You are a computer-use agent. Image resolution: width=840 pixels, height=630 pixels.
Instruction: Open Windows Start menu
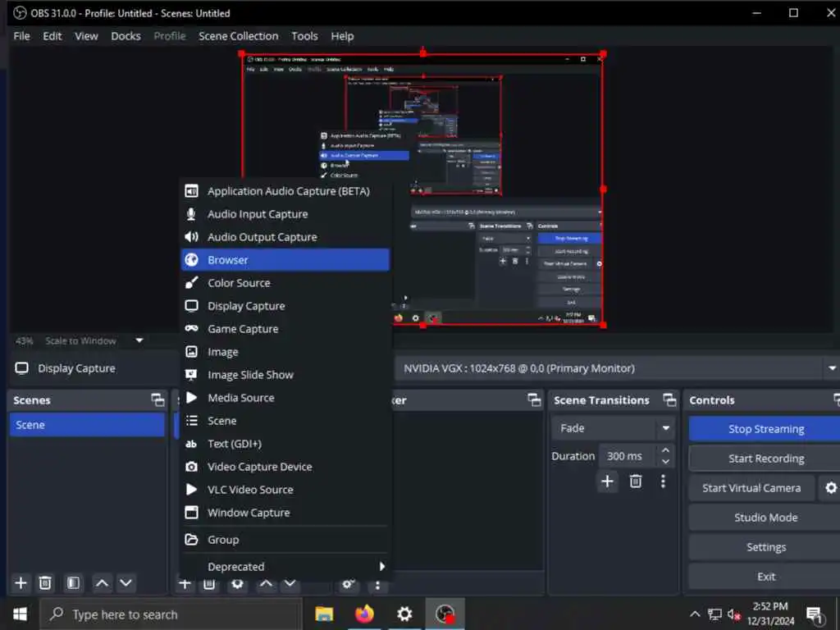[20, 614]
